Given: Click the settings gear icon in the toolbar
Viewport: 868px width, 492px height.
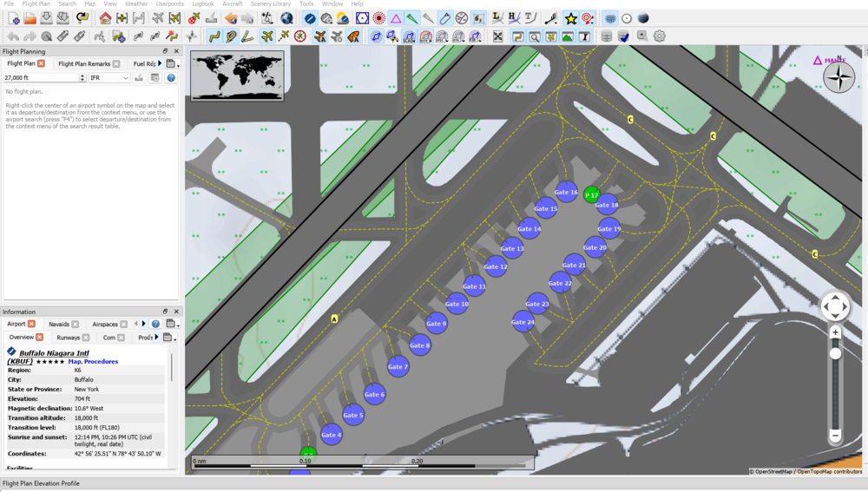Looking at the screenshot, I should pyautogui.click(x=660, y=36).
